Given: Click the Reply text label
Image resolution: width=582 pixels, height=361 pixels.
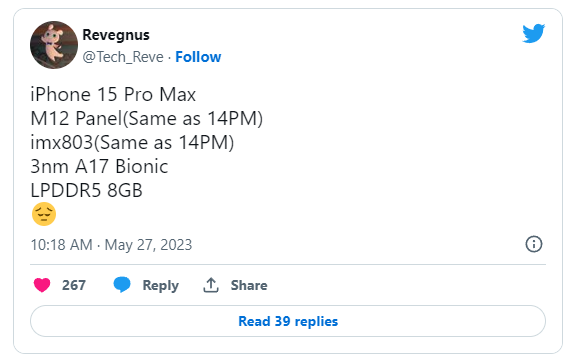Looking at the screenshot, I should (x=161, y=285).
